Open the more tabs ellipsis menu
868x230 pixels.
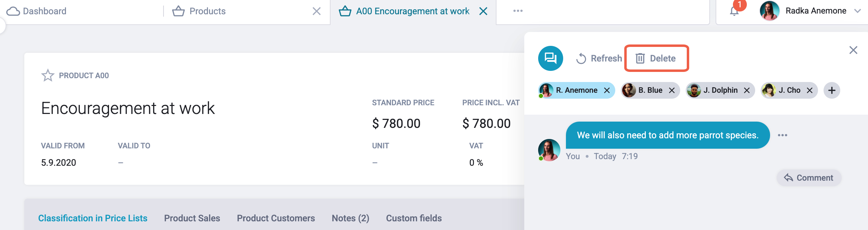pos(518,11)
